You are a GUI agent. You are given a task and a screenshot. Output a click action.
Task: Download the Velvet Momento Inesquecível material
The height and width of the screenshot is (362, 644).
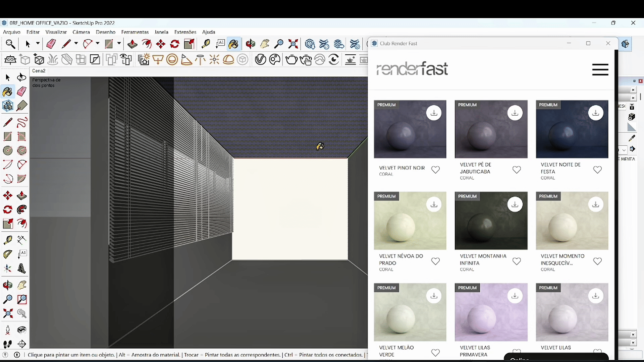point(596,204)
